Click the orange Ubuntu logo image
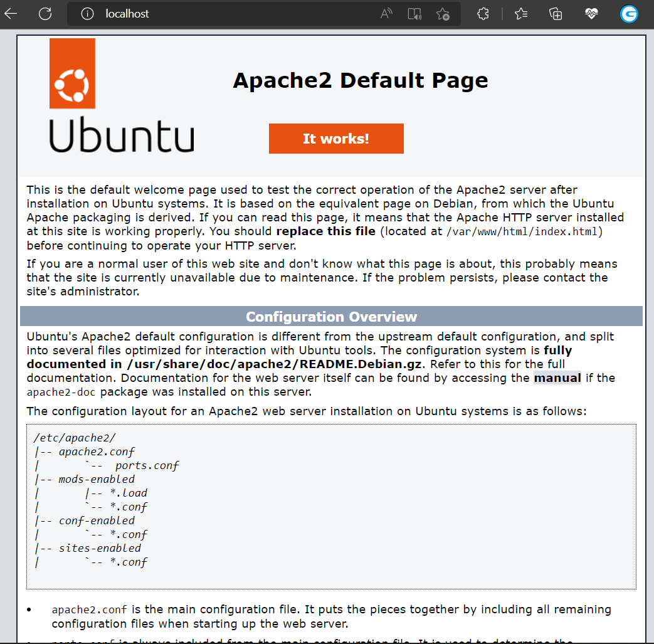The width and height of the screenshot is (654, 644). pyautogui.click(x=72, y=73)
